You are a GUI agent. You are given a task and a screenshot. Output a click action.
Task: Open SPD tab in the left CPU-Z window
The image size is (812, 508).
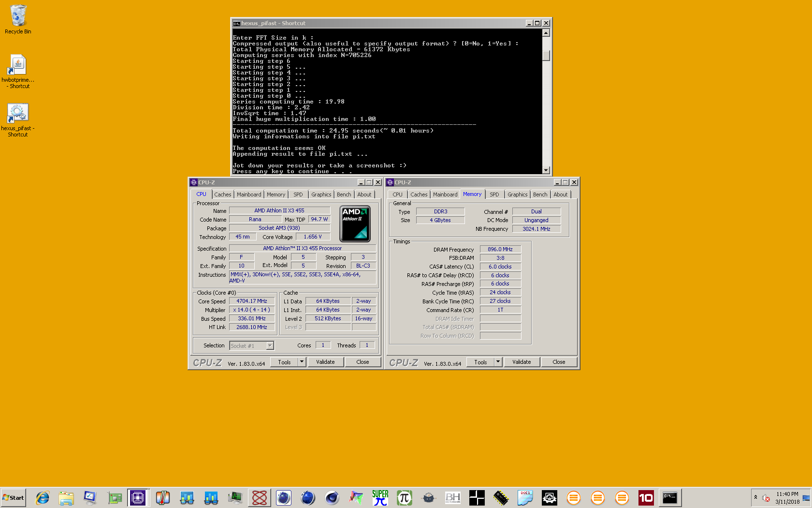click(298, 194)
